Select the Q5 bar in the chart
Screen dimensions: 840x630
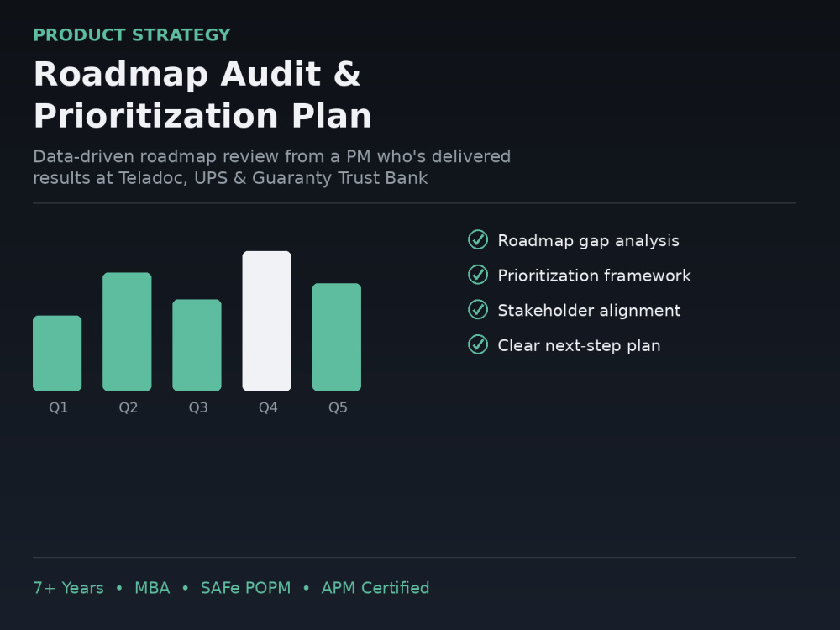tap(337, 338)
